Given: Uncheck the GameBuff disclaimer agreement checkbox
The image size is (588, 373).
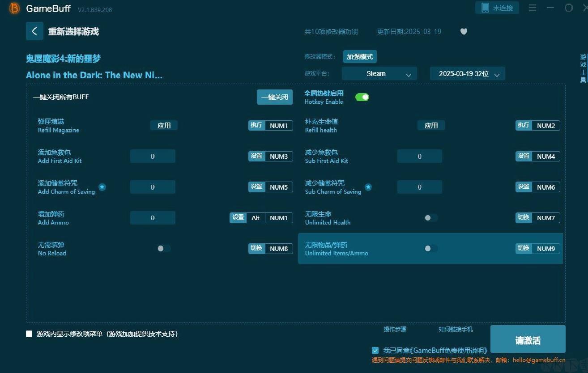Looking at the screenshot, I should click(375, 350).
